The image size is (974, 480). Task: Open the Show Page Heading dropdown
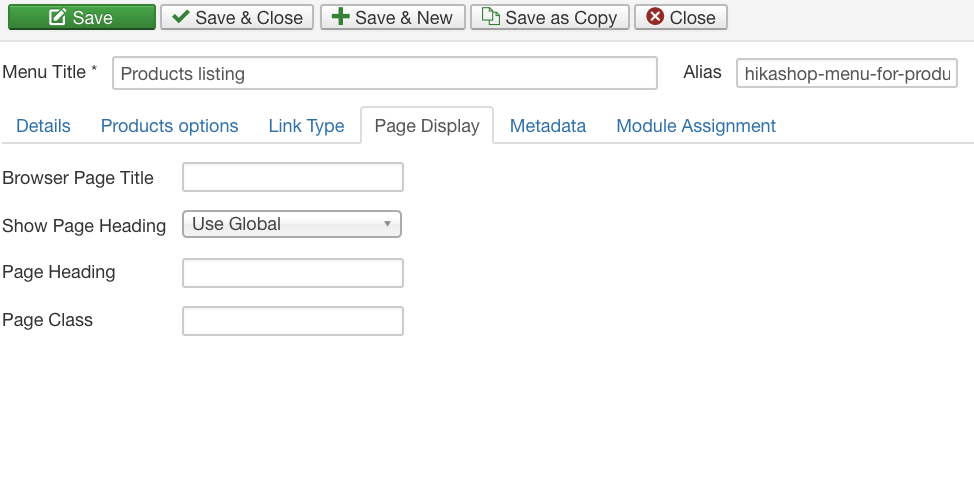[x=291, y=224]
